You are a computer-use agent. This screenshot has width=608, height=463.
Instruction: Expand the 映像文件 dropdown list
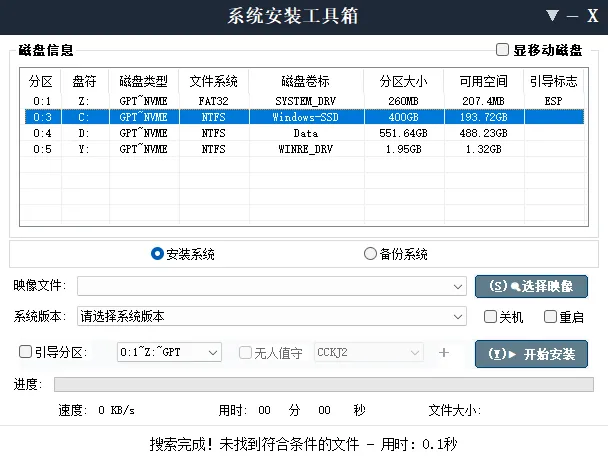click(458, 287)
